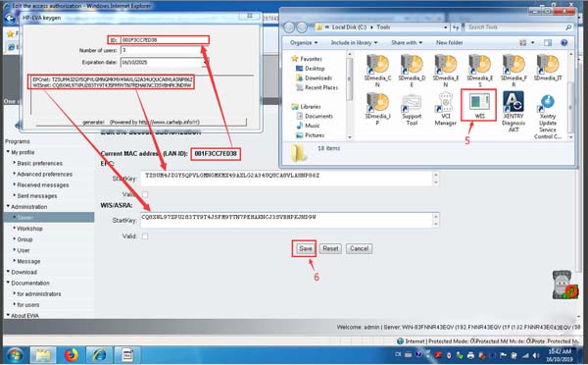Click the Explorer back navigation button
Image resolution: width=588 pixels, height=365 pixels.
pos(289,27)
